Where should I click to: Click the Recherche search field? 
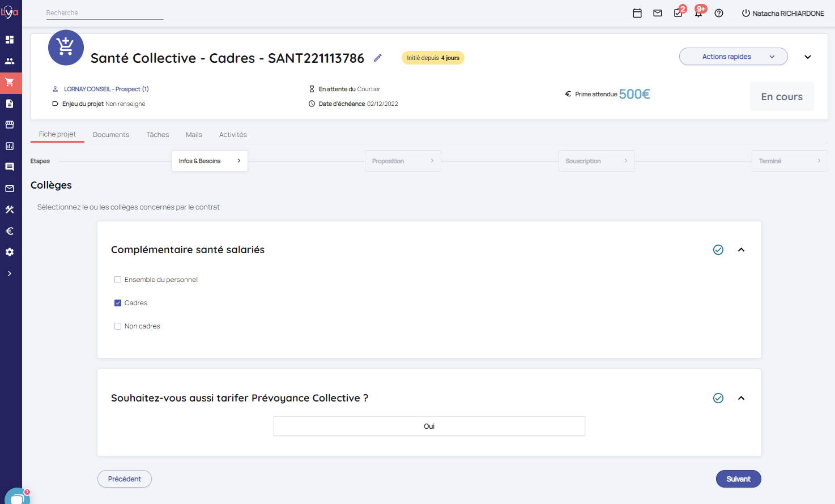pyautogui.click(x=105, y=13)
